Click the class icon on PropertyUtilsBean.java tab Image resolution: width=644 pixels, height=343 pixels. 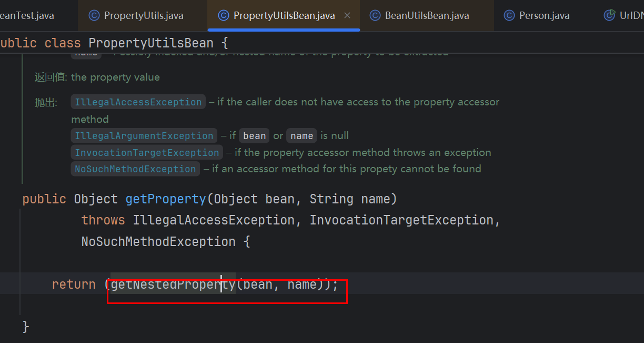click(x=224, y=15)
